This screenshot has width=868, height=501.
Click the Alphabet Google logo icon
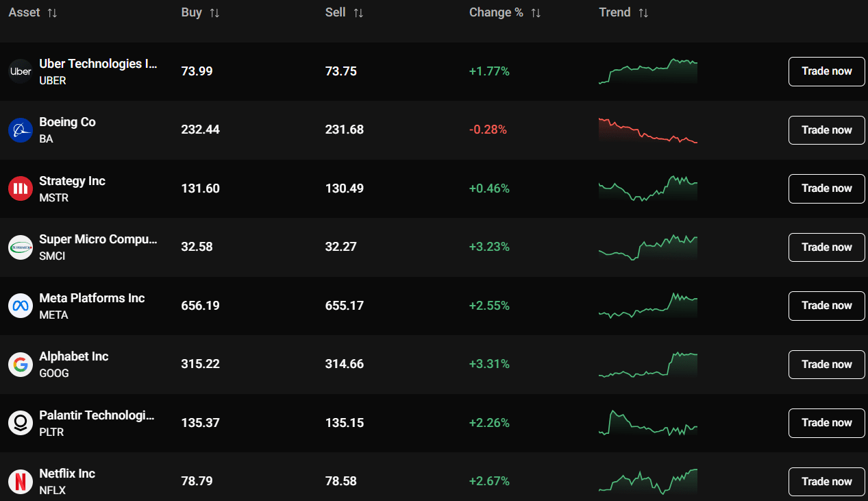click(21, 365)
